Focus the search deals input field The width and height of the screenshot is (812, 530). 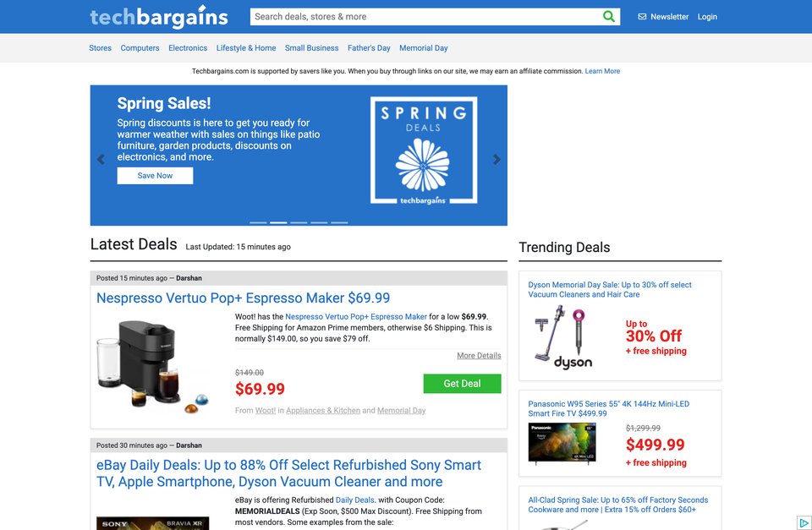click(x=425, y=17)
